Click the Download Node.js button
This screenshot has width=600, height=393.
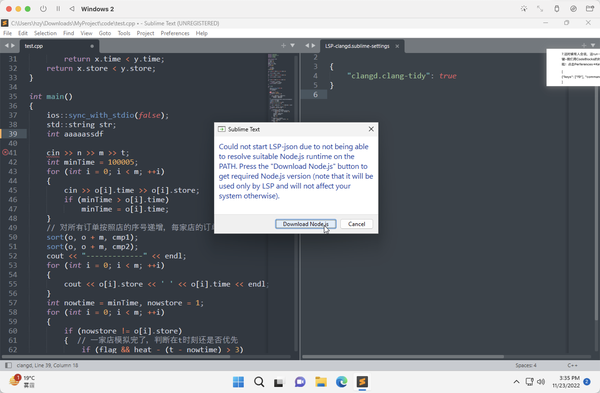tap(305, 224)
